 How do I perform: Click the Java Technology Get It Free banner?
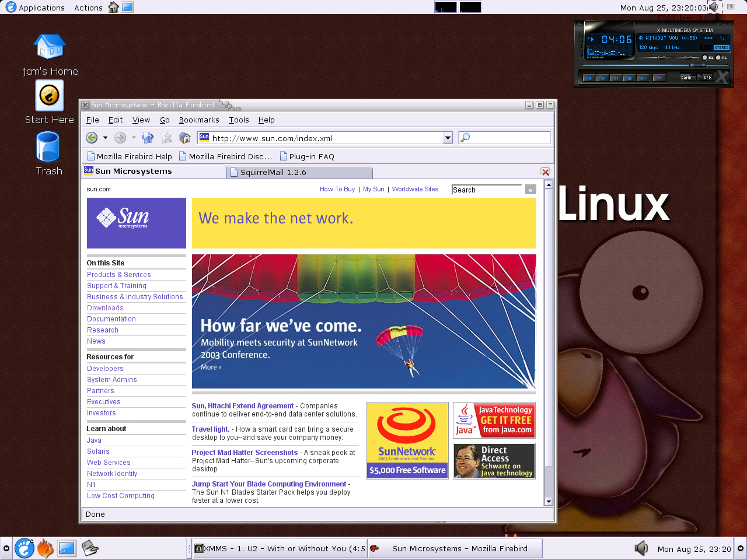494,420
